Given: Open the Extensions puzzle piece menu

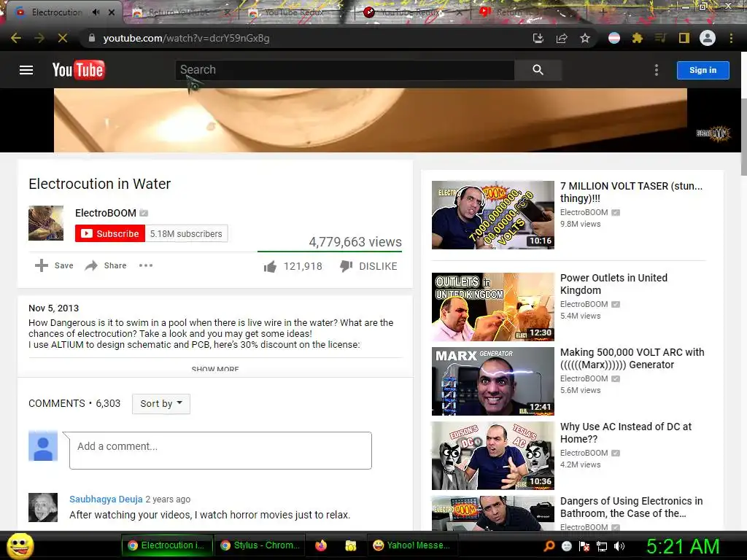Looking at the screenshot, I should pos(638,38).
